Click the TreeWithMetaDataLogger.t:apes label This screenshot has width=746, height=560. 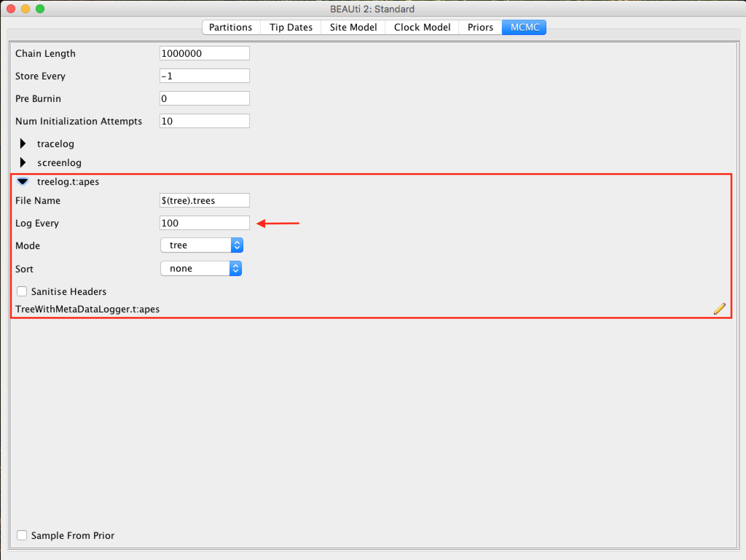pyautogui.click(x=87, y=309)
